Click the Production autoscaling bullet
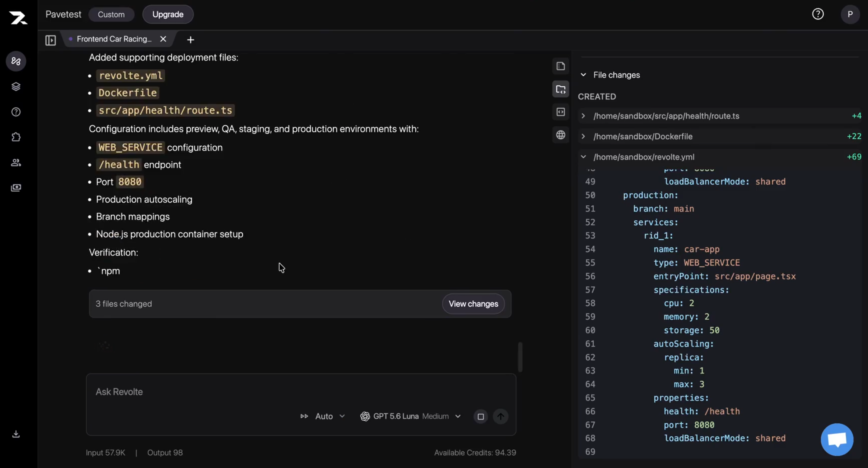Image resolution: width=868 pixels, height=468 pixels. pos(144,199)
